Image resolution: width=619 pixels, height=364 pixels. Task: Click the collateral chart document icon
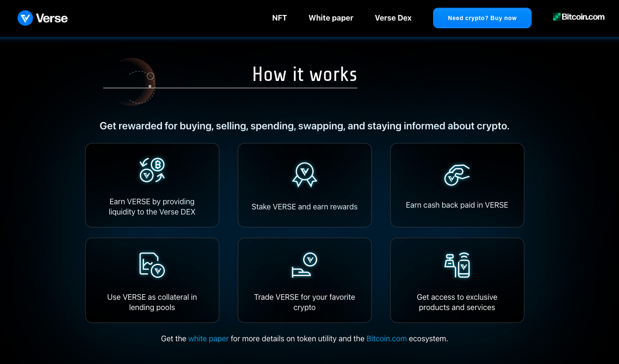(x=152, y=265)
